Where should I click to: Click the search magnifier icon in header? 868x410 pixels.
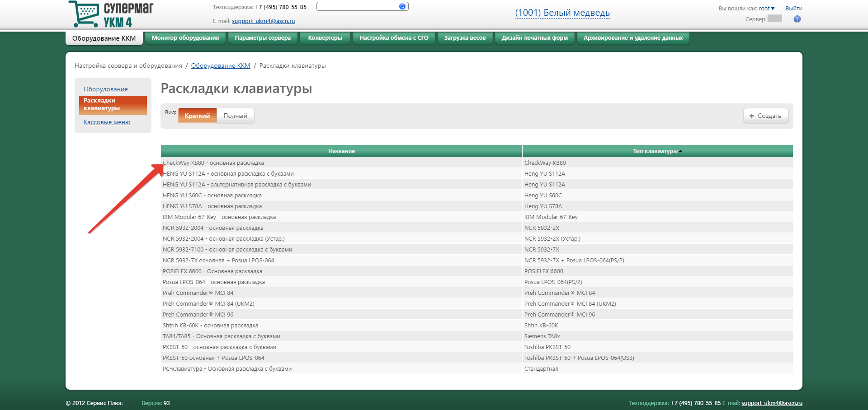click(x=402, y=6)
